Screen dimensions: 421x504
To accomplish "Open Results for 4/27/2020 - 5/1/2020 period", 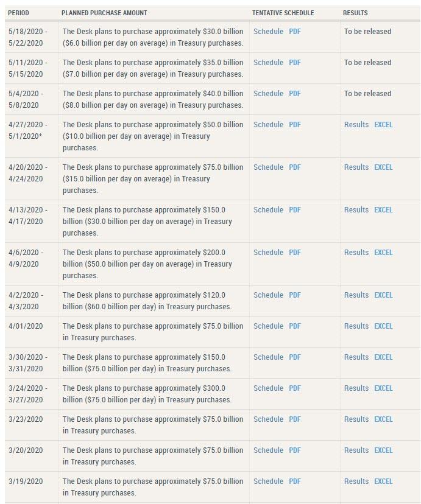I will click(356, 125).
